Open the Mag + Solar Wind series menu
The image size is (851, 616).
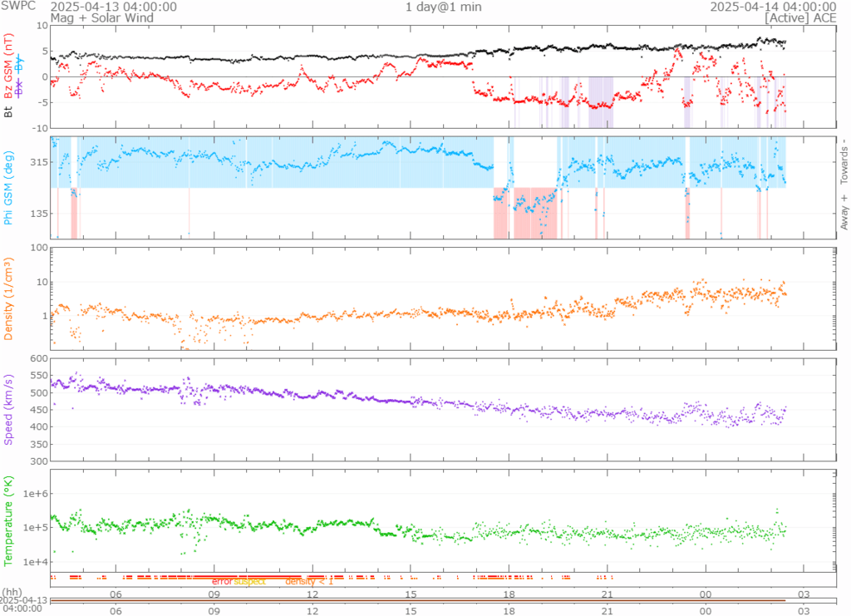pyautogui.click(x=101, y=17)
